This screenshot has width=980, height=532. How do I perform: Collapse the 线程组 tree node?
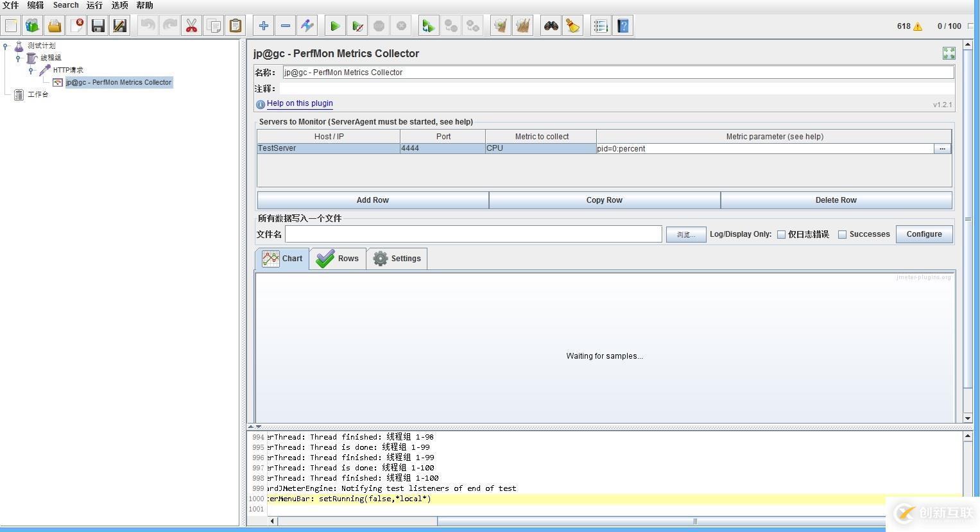[19, 58]
